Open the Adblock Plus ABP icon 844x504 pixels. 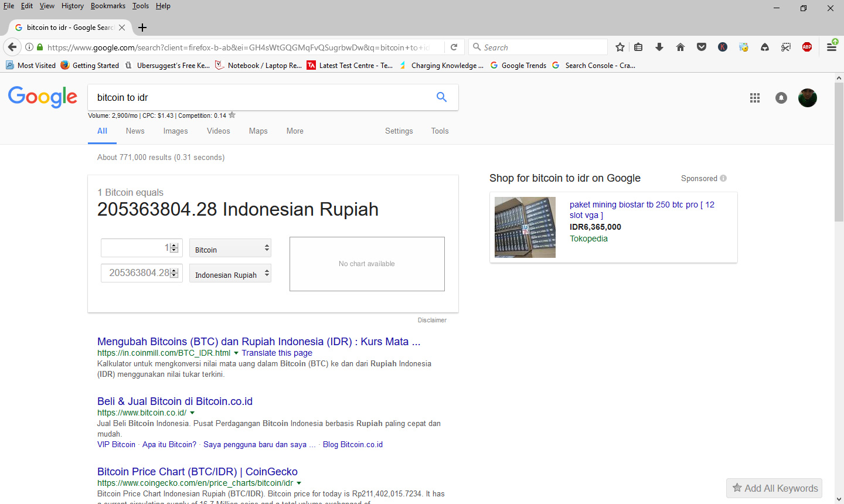[807, 47]
